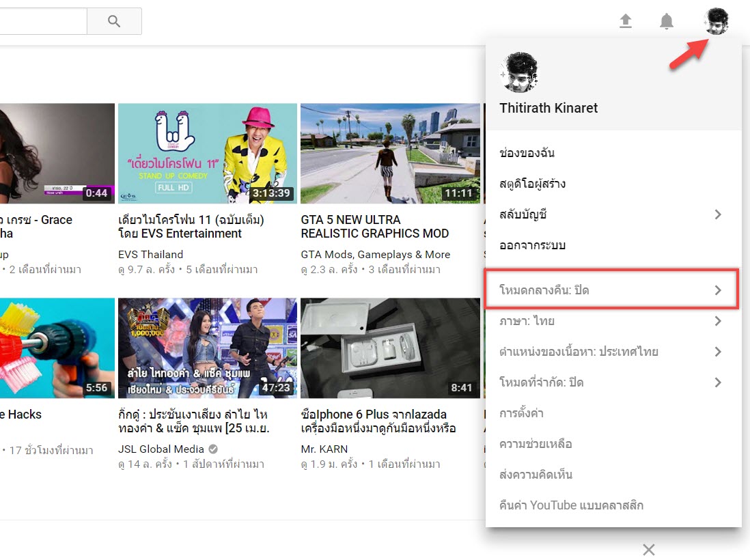Screen dimensions: 750x560
Task: Select สตูดิโอผู้สร้าง in the account menu
Action: pos(532,184)
